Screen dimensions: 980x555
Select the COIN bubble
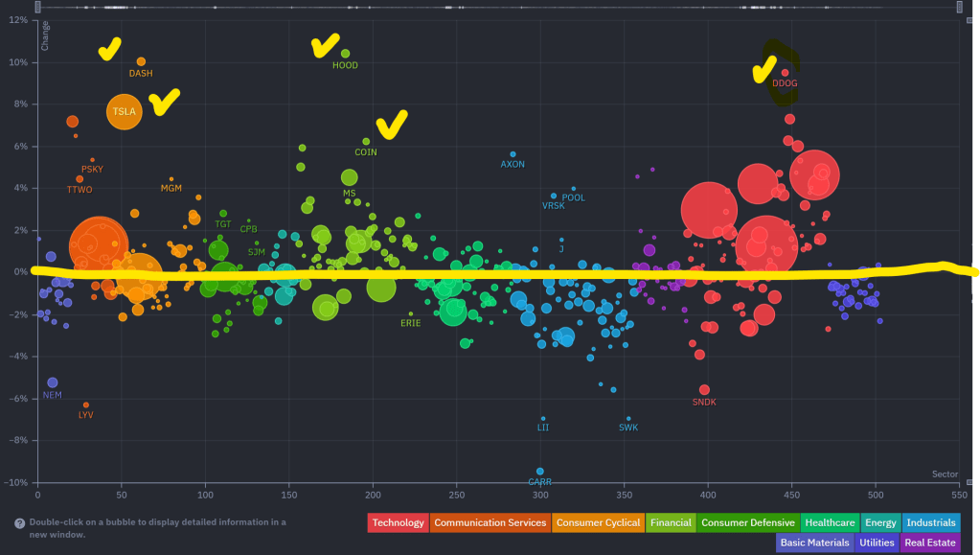[x=366, y=141]
